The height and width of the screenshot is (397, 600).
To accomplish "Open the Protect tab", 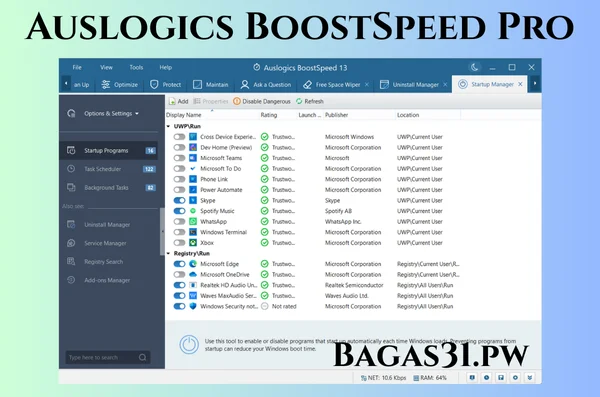I will tap(166, 85).
